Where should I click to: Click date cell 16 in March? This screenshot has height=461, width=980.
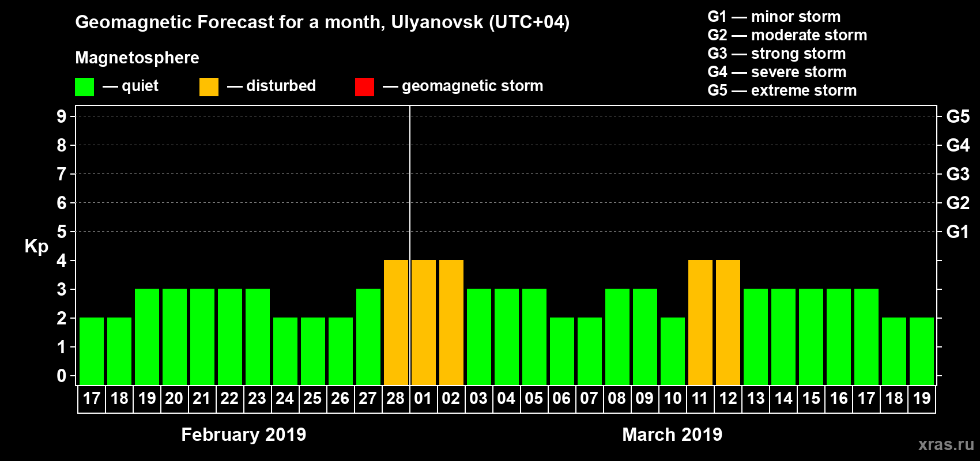(839, 399)
